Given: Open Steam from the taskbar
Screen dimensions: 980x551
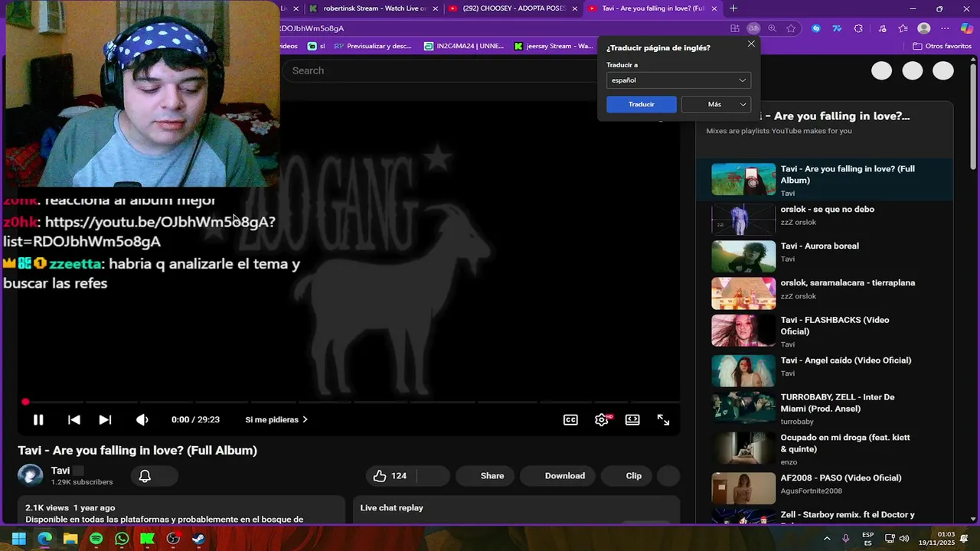Looking at the screenshot, I should [198, 539].
